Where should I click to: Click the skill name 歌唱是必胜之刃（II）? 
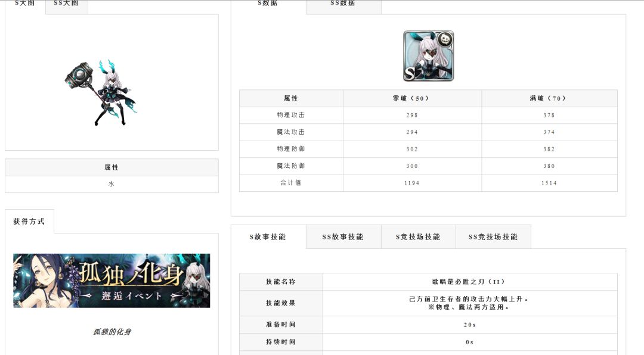tap(470, 282)
